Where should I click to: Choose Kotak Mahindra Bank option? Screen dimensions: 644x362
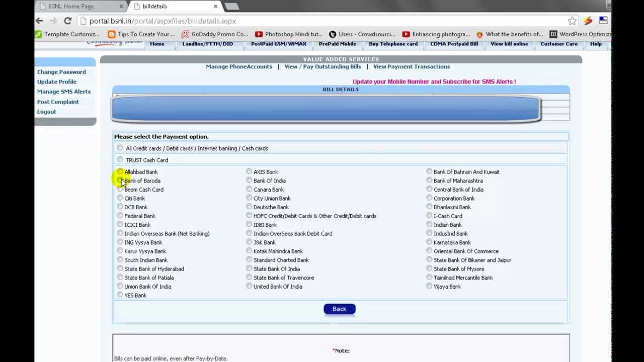click(249, 250)
